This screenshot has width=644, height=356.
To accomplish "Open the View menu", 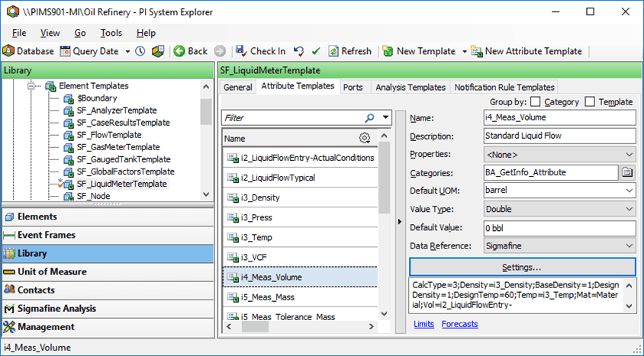I will coord(50,33).
